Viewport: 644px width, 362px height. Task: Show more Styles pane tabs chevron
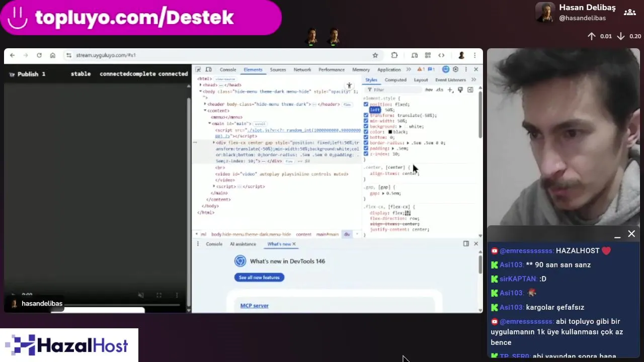(x=473, y=80)
